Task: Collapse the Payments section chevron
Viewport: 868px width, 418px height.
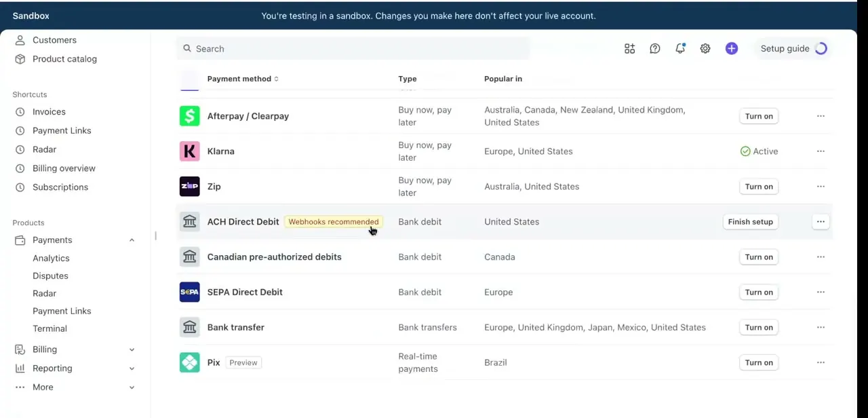Action: click(132, 240)
